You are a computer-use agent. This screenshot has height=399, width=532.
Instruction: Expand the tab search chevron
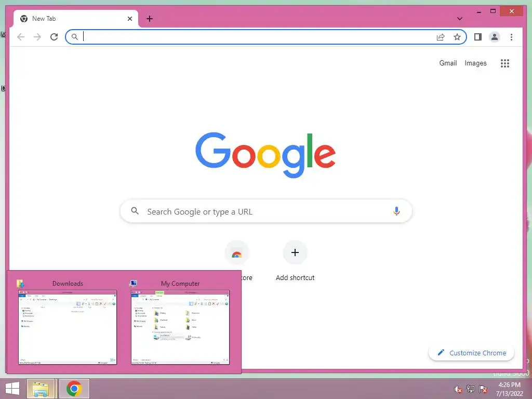pyautogui.click(x=459, y=19)
